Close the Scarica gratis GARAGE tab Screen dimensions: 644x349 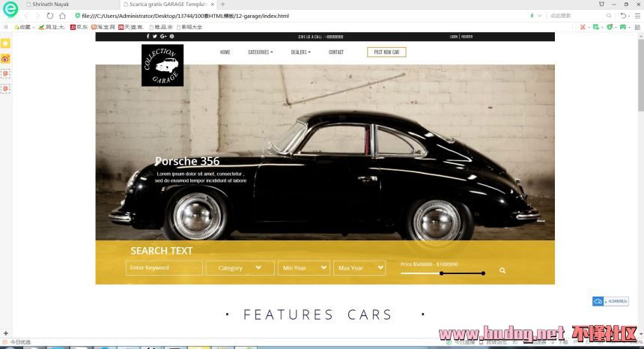pos(213,4)
